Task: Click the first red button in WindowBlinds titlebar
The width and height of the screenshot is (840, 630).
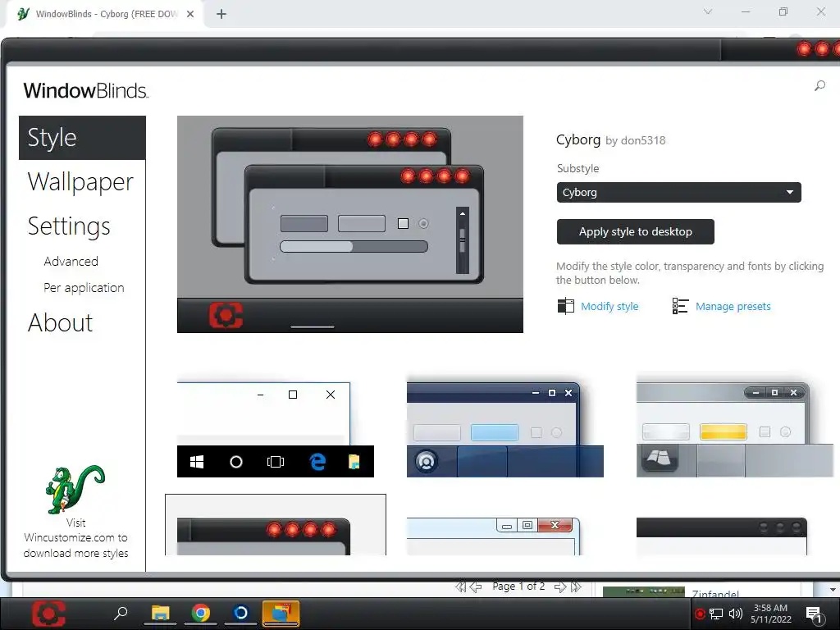Action: 804,49
